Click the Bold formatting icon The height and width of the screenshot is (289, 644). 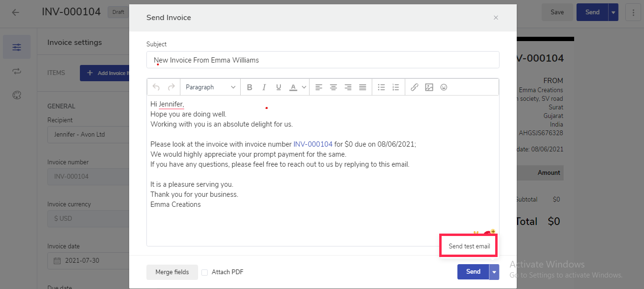[249, 87]
